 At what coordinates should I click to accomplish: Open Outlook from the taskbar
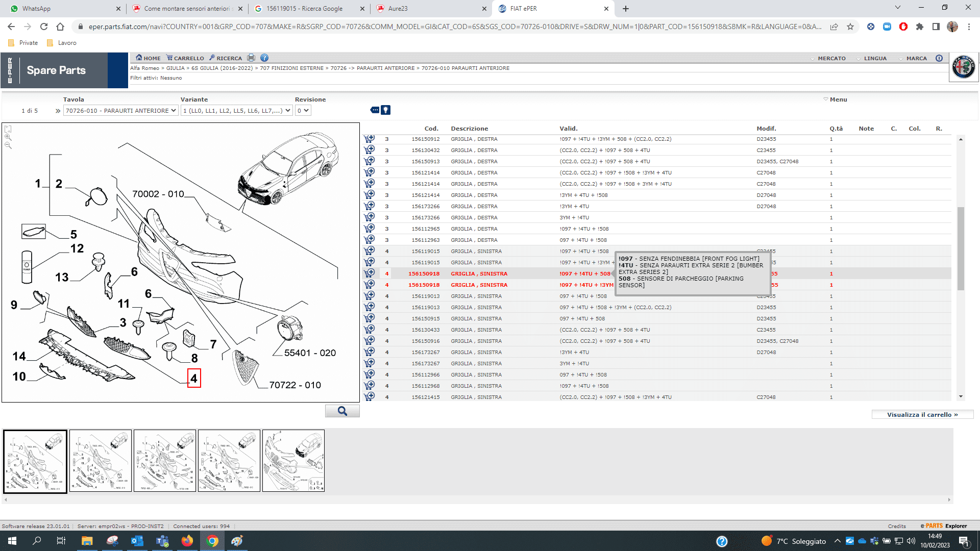point(137,541)
